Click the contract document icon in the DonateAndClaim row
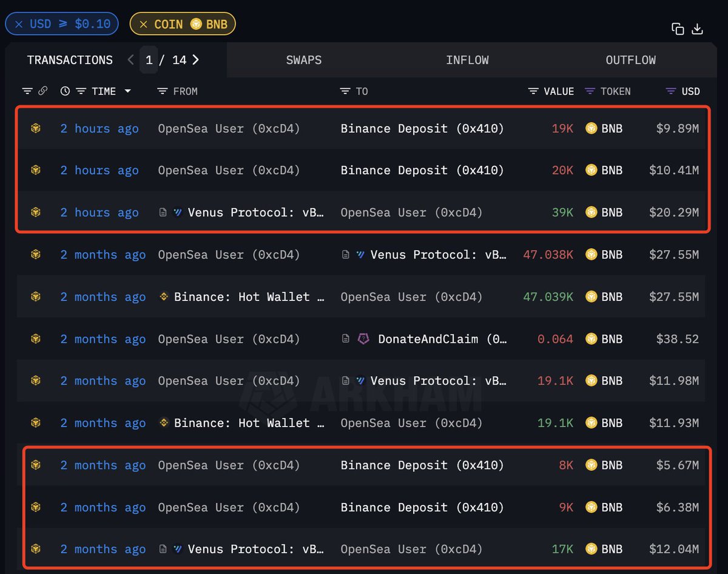This screenshot has height=574, width=728. (345, 339)
